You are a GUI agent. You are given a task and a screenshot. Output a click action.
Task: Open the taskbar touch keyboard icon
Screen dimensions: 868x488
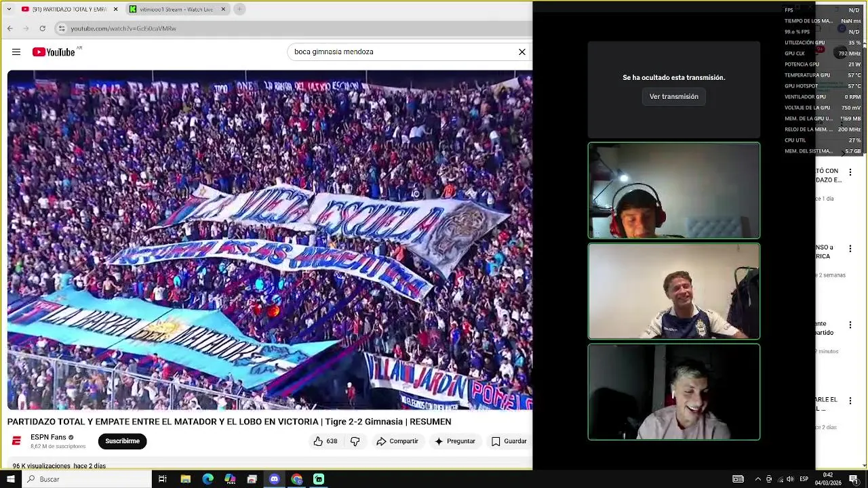738,479
